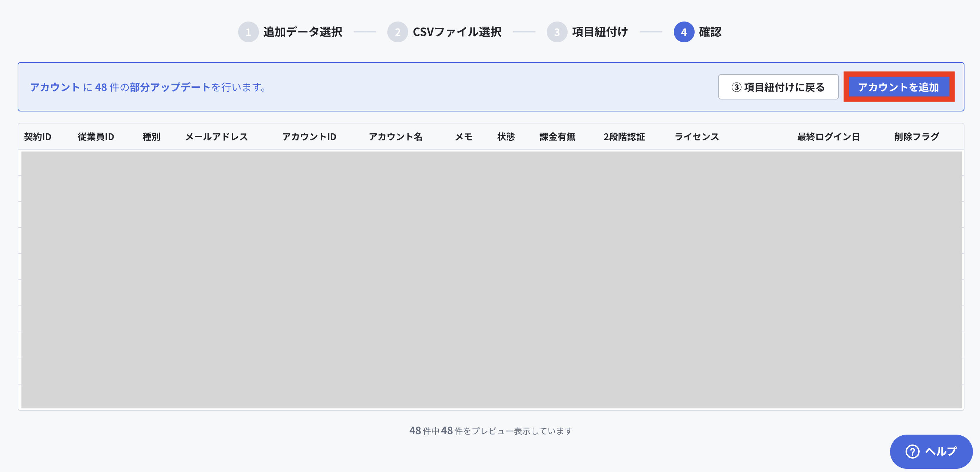Go back via ③ 項目紐付けに戻る button

click(778, 87)
